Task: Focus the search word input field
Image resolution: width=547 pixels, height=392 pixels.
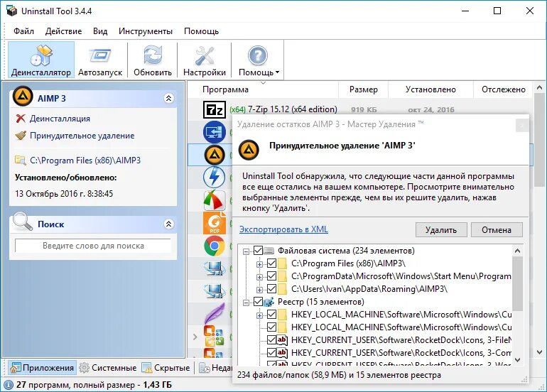Action: [x=93, y=246]
